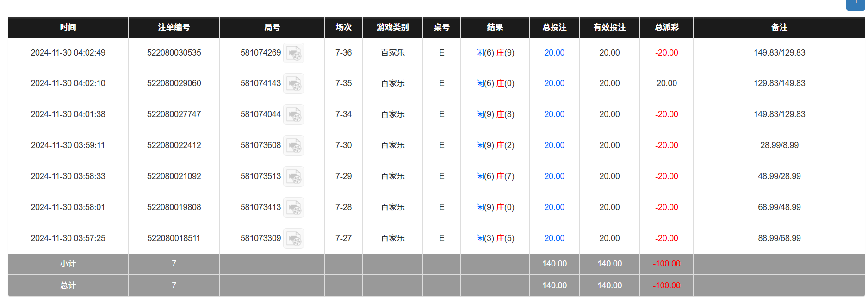Play replay icon beside round 581074143
The width and height of the screenshot is (868, 297).
click(x=293, y=84)
